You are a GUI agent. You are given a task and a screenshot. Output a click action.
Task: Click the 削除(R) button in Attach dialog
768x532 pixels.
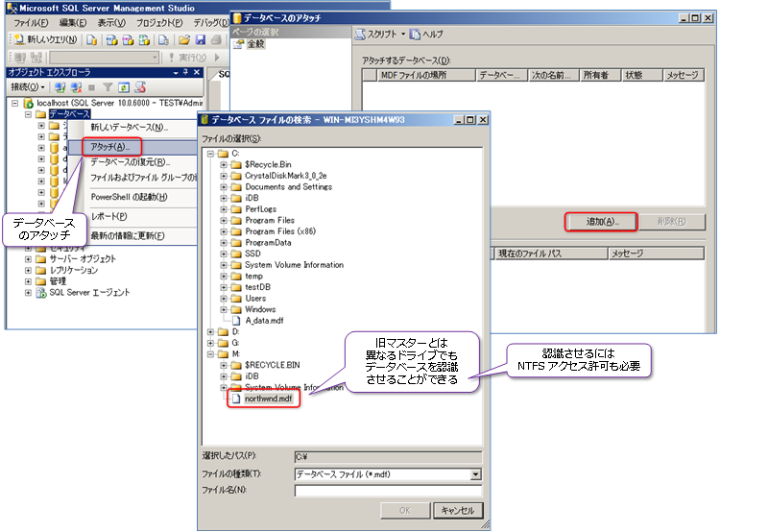tap(672, 222)
